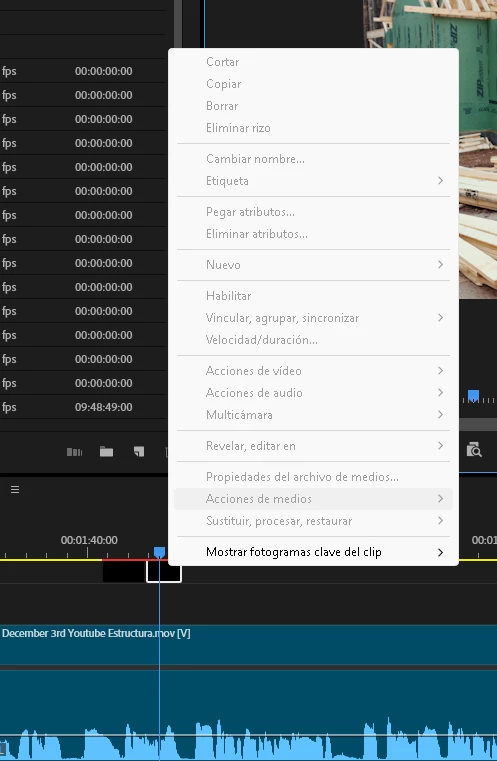This screenshot has height=761, width=497.
Task: Click the audio waveform clip in timeline
Action: pos(248,715)
